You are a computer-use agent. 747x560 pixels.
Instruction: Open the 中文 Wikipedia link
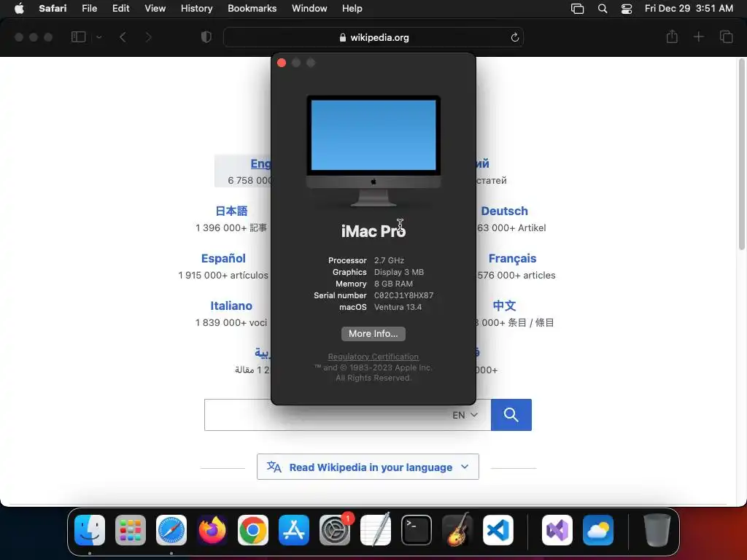[x=504, y=306]
